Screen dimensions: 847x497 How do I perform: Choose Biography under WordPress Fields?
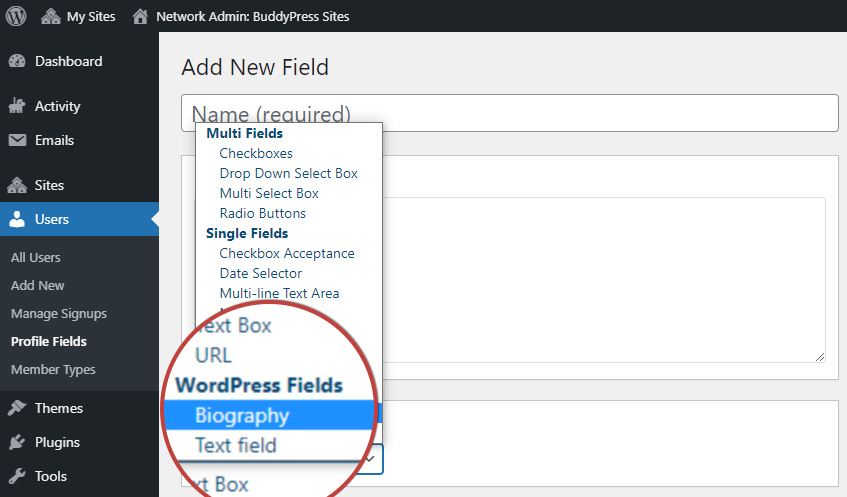tap(242, 416)
